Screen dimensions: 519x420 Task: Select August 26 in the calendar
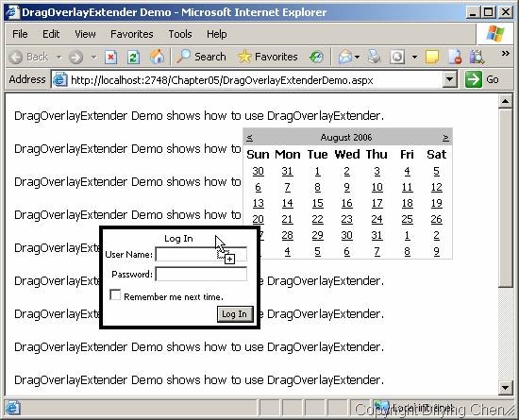point(436,219)
